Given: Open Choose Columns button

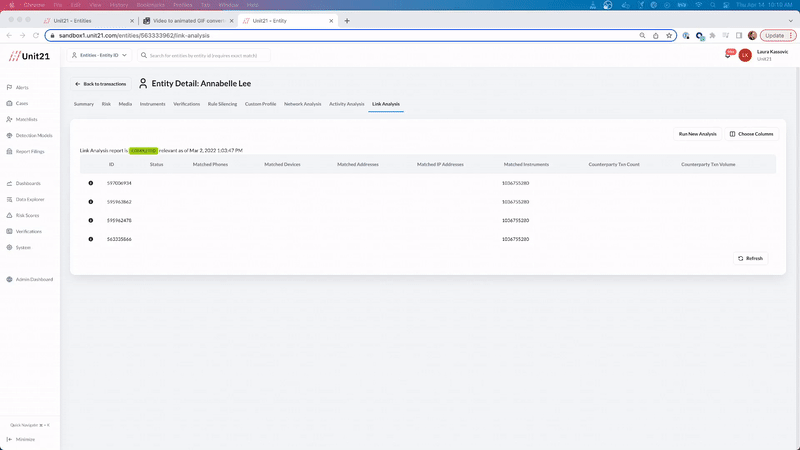Looking at the screenshot, I should [752, 134].
